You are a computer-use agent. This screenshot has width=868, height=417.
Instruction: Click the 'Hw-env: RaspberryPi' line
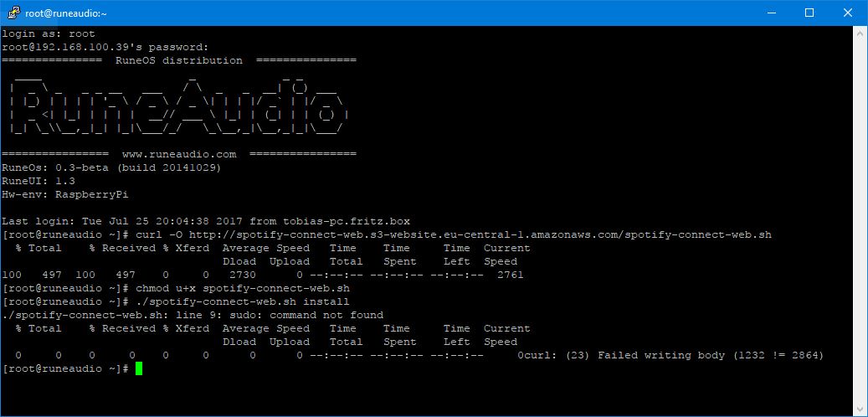tap(65, 194)
